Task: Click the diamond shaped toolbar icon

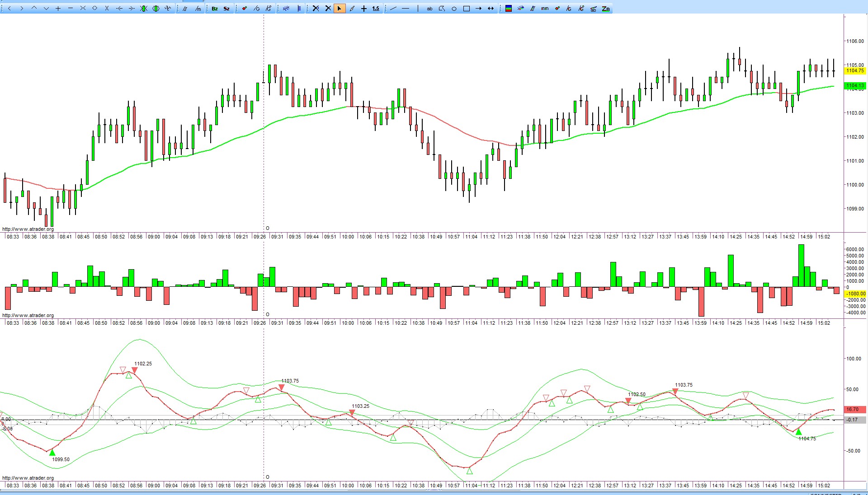Action: coord(95,8)
